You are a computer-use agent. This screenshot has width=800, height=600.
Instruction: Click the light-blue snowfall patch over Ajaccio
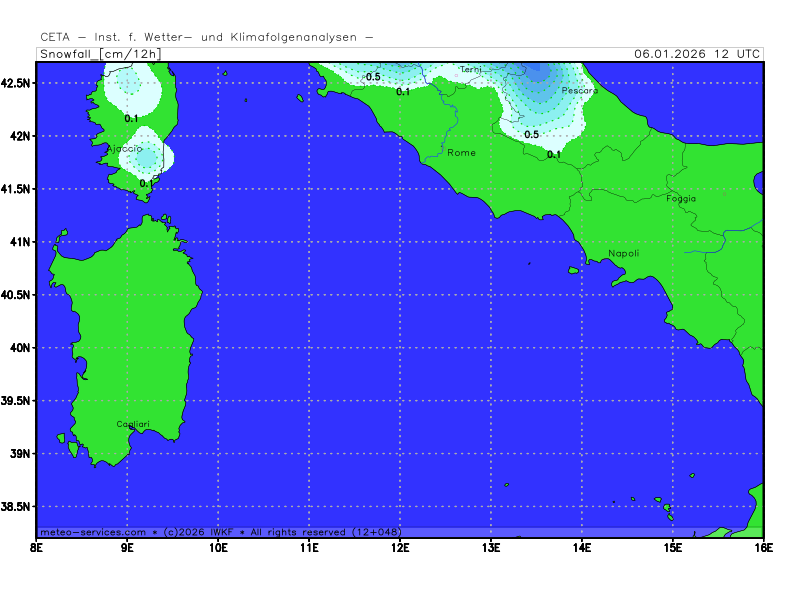click(146, 156)
